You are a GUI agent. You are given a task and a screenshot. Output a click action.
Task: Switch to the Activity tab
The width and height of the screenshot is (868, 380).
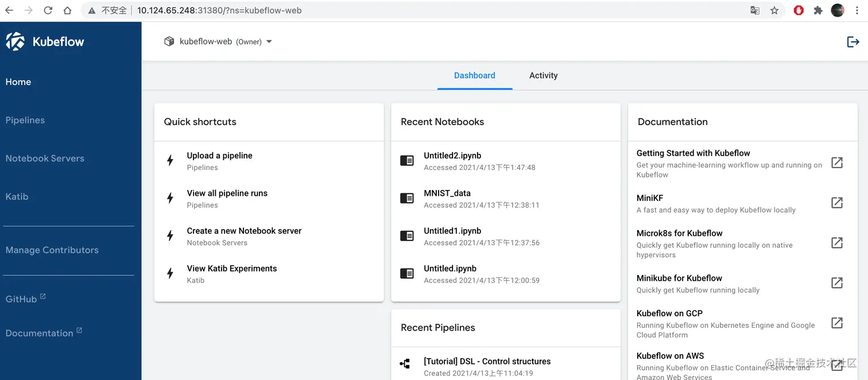tap(543, 75)
